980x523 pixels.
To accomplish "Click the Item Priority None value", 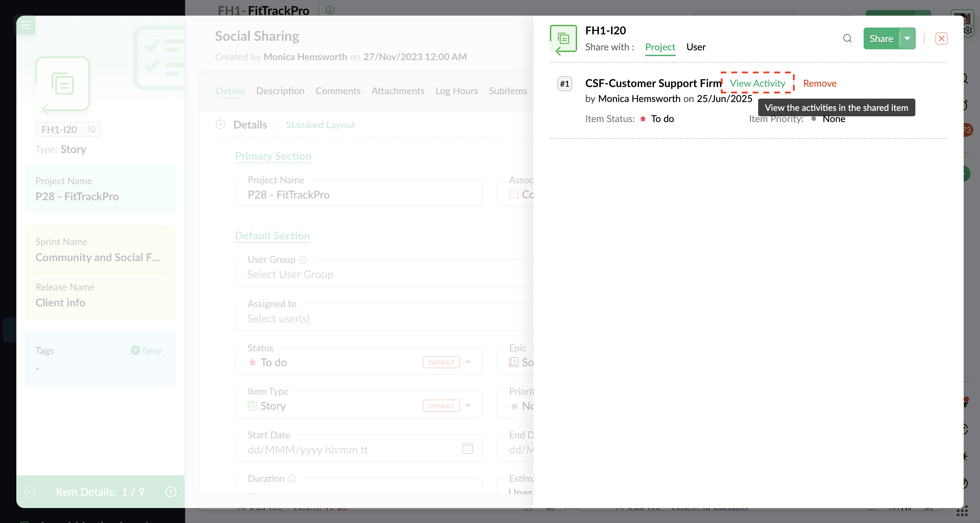I will click(x=834, y=119).
